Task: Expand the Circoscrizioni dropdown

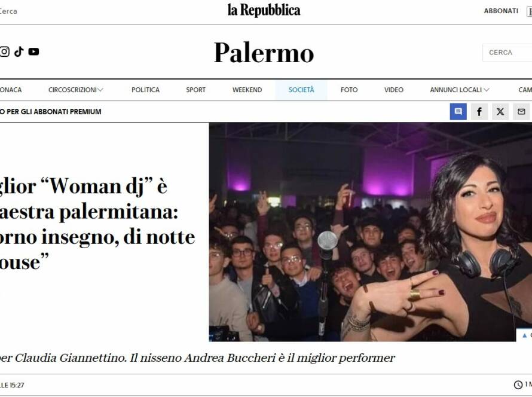Action: [76, 90]
